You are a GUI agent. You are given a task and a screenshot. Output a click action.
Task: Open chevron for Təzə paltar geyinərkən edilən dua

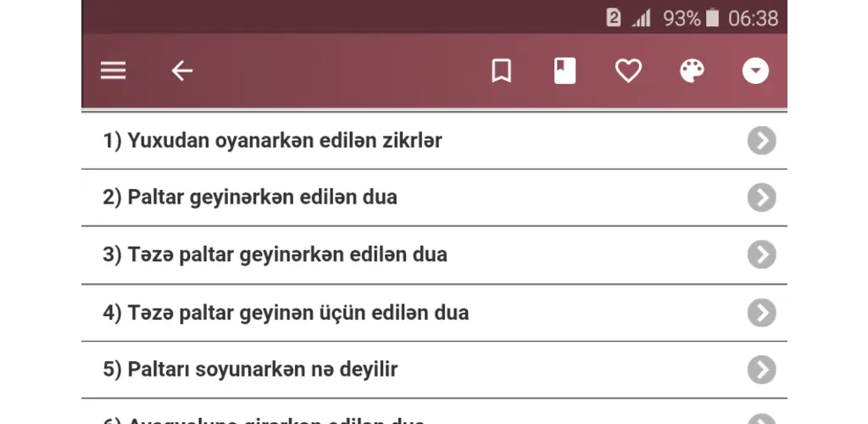(x=762, y=254)
